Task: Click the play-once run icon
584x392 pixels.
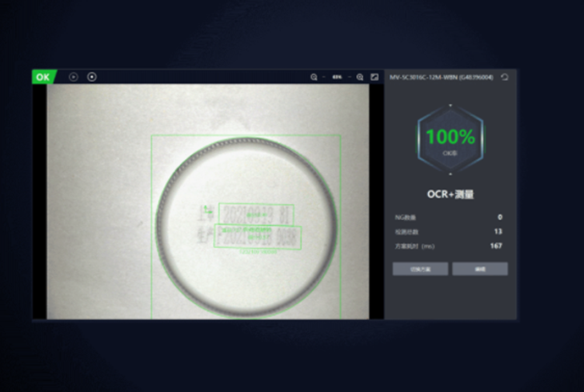Action: point(73,77)
